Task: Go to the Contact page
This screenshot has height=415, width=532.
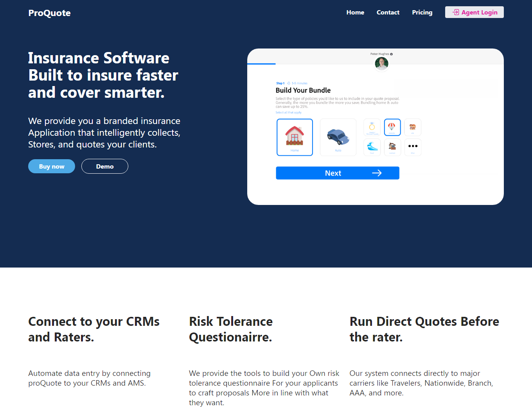Action: pos(388,12)
